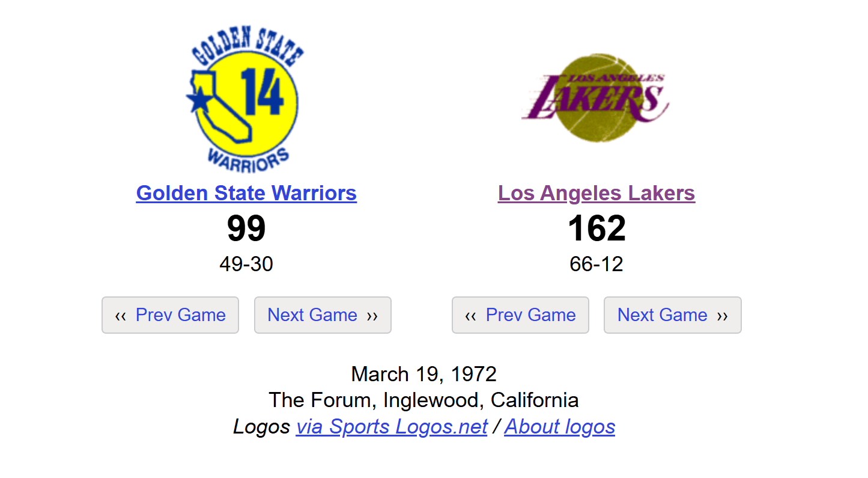Click the number 14 in the Warriors logo
The width and height of the screenshot is (868, 478).
tap(262, 92)
